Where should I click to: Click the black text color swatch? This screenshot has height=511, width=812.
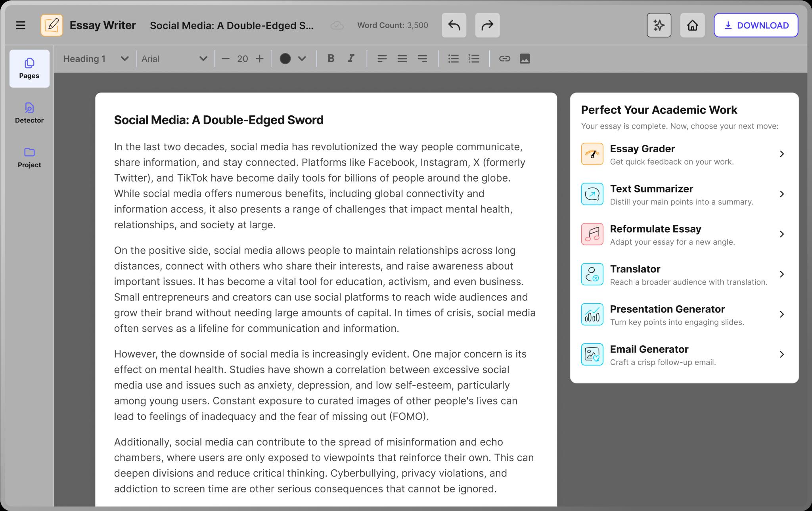coord(285,59)
